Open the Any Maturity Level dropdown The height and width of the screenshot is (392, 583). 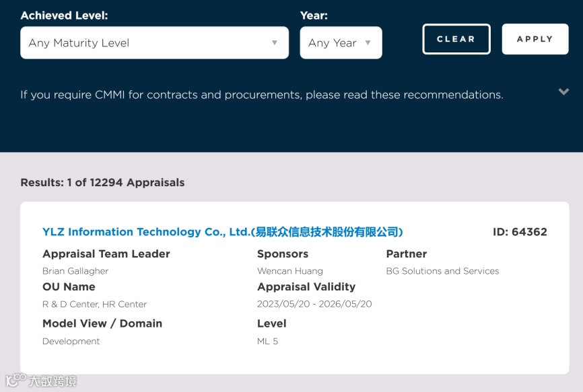(x=154, y=42)
